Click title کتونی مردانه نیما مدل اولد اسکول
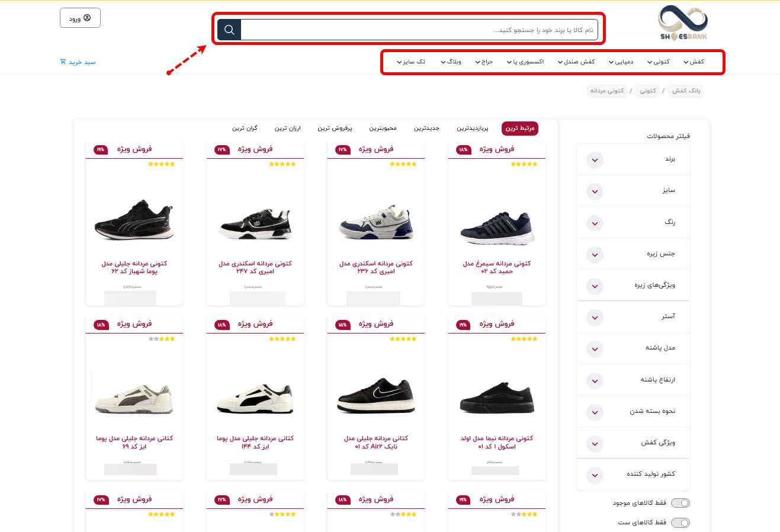Image resolution: width=780 pixels, height=532 pixels. (497, 442)
